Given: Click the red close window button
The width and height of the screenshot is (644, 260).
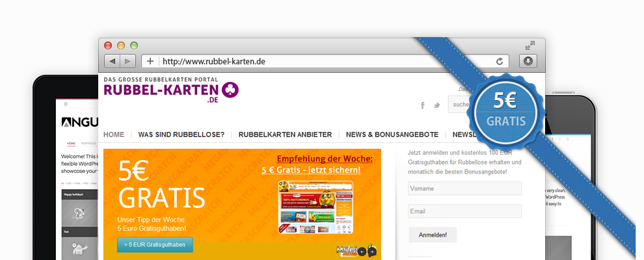Looking at the screenshot, I should point(108,45).
